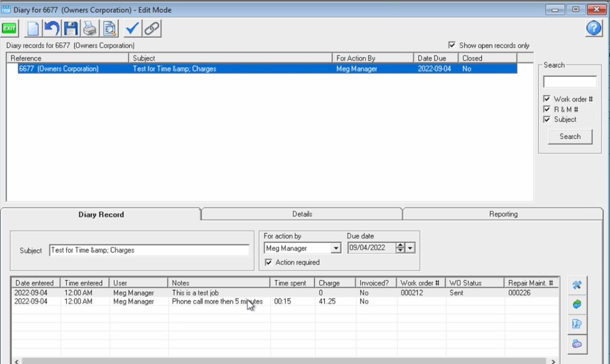This screenshot has height=364, width=610.
Task: Uncheck the 'Work order #' search checkbox
Action: coord(547,99)
